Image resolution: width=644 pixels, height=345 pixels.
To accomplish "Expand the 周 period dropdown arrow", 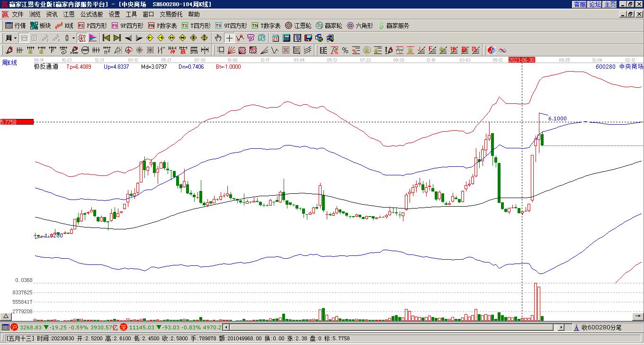I will [15, 38].
